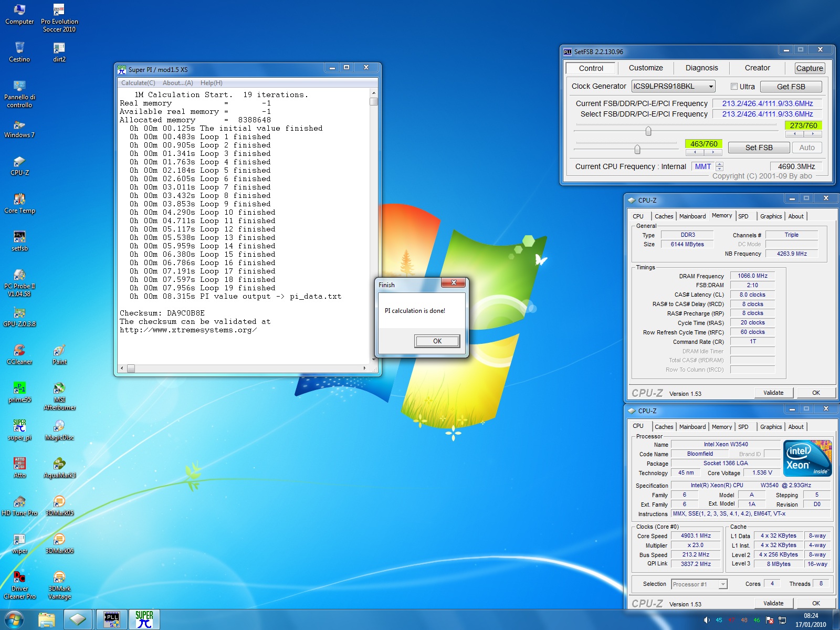Select the Windows 7 desktop shortcut
The width and height of the screenshot is (840, 630).
click(19, 128)
